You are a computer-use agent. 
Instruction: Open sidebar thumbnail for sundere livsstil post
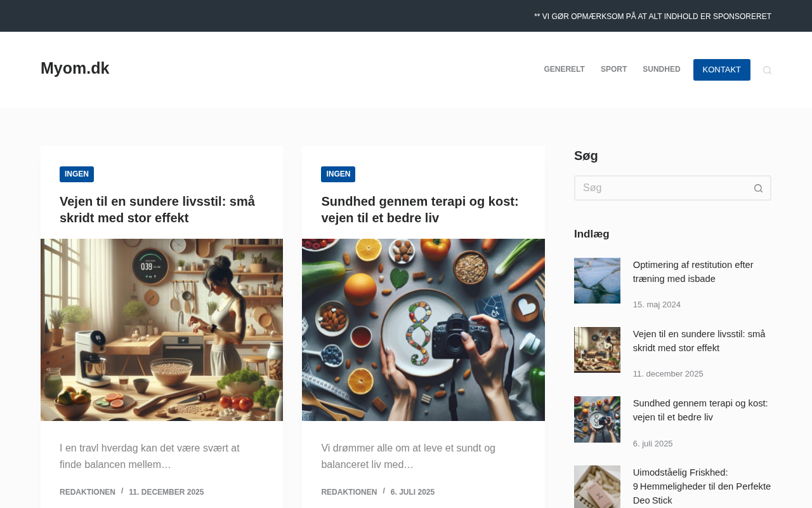[x=597, y=350]
